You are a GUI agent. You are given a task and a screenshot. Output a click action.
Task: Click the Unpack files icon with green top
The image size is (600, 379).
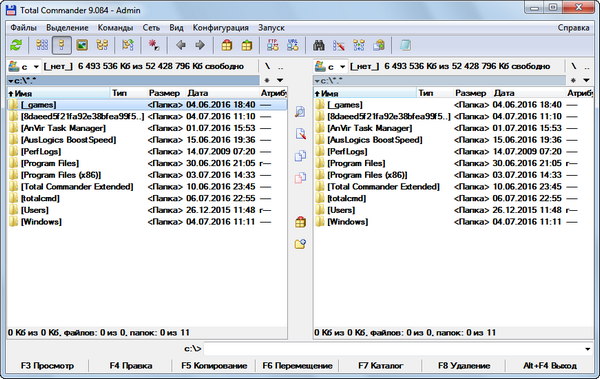247,45
